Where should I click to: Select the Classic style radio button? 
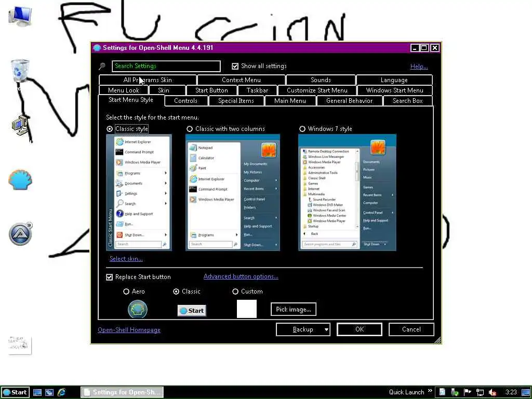point(110,129)
